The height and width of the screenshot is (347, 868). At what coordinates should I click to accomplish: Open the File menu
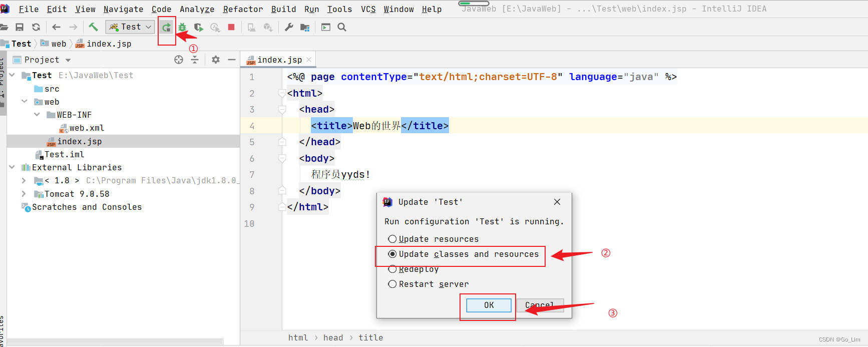coord(29,9)
